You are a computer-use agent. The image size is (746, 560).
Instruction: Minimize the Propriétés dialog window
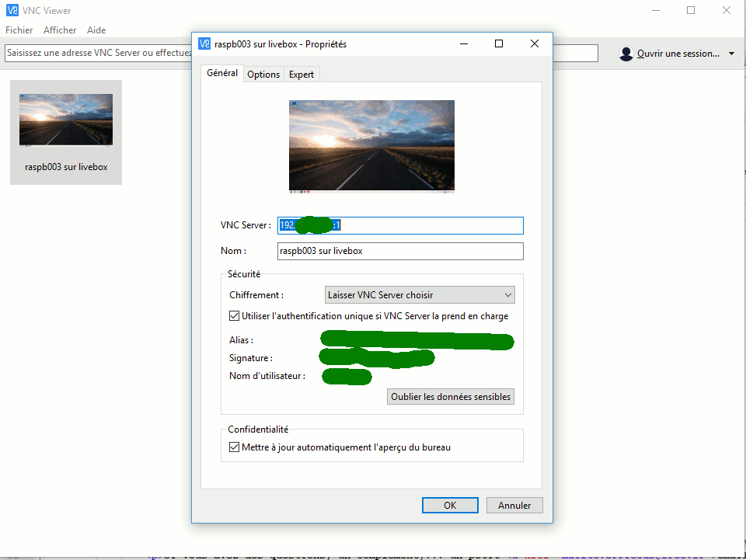pyautogui.click(x=463, y=44)
